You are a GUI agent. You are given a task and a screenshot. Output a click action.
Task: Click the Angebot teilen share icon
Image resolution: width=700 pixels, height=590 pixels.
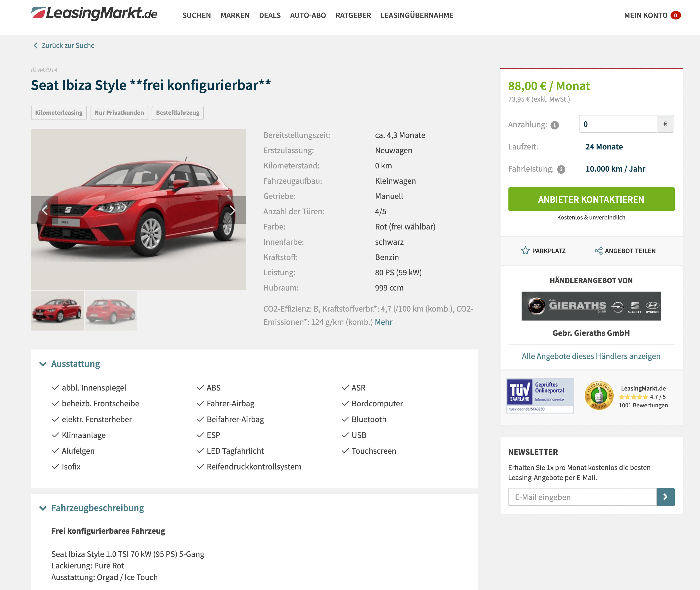click(x=598, y=251)
